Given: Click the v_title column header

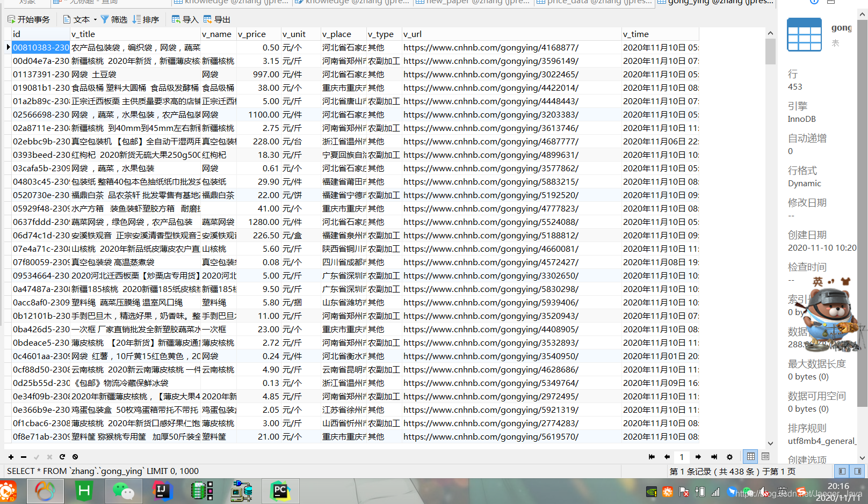Looking at the screenshot, I should 135,34.
